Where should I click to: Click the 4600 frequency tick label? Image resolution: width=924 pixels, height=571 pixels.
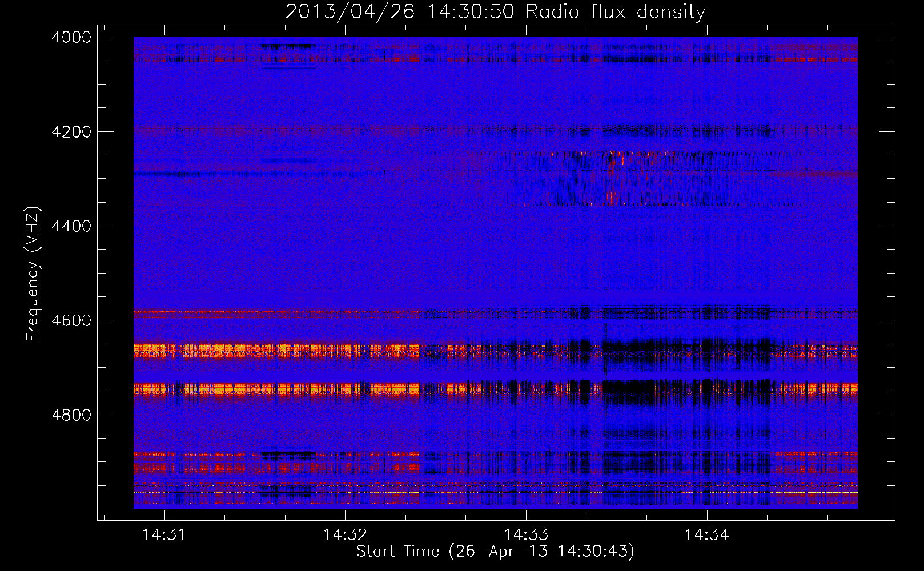pos(71,320)
